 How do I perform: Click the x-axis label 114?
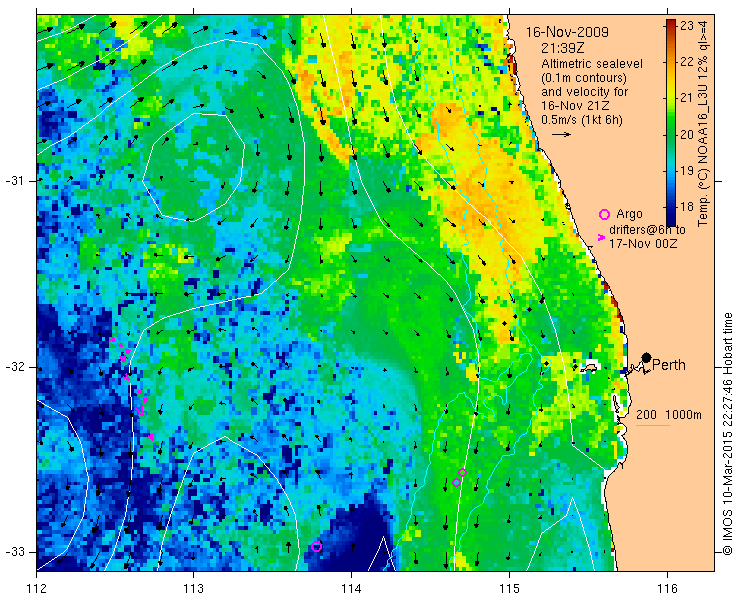(351, 589)
